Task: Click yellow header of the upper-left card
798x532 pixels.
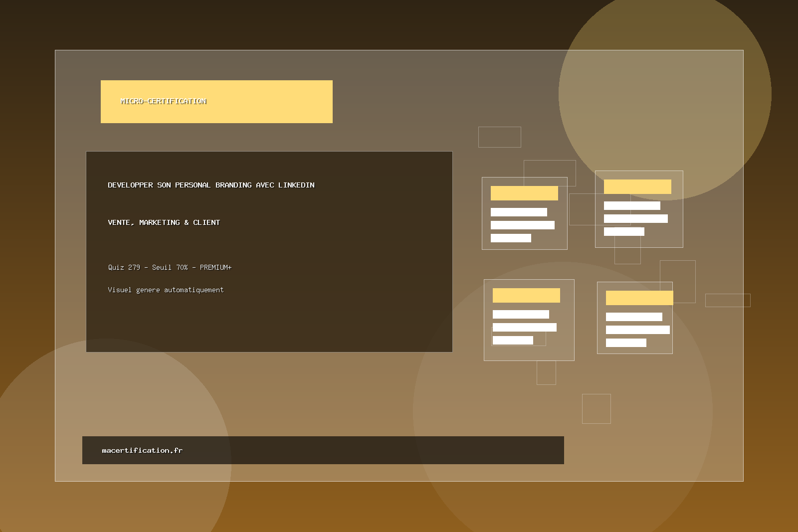Action: point(524,193)
